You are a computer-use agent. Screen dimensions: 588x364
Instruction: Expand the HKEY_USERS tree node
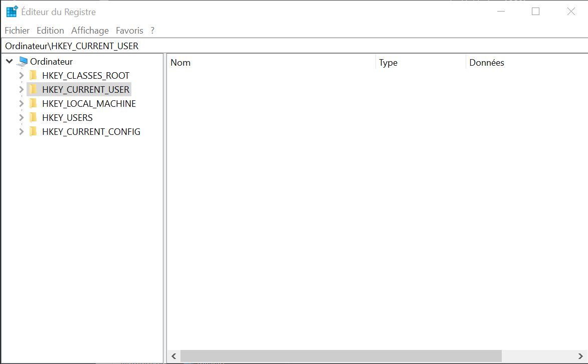point(21,117)
